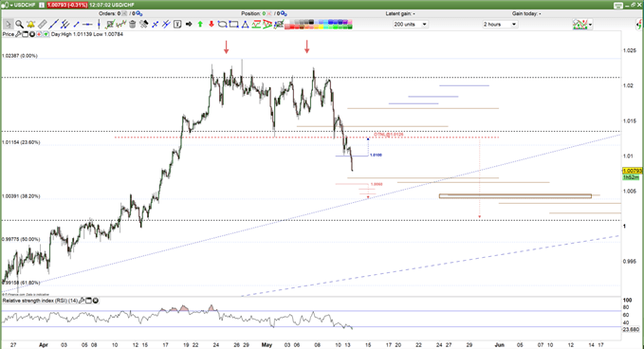Click the green buy up-arrow icon
Image resolution: width=644 pixels, height=349 pixels.
coord(200,25)
